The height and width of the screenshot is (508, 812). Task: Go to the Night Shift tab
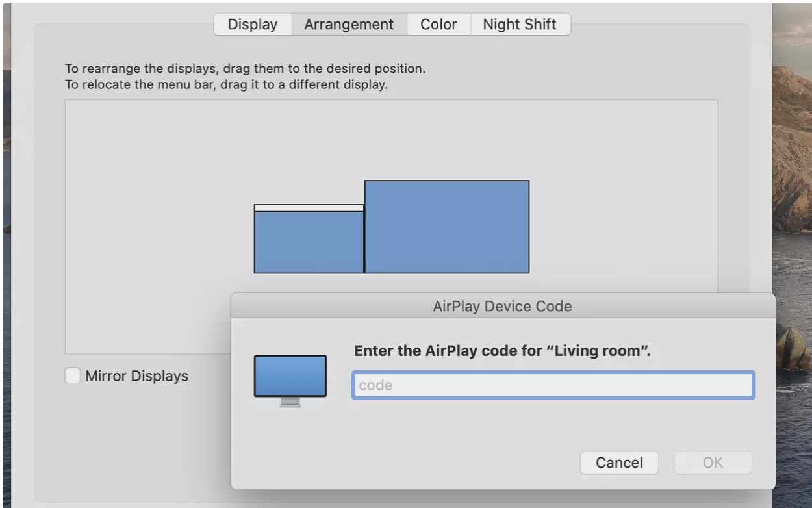[x=520, y=25]
